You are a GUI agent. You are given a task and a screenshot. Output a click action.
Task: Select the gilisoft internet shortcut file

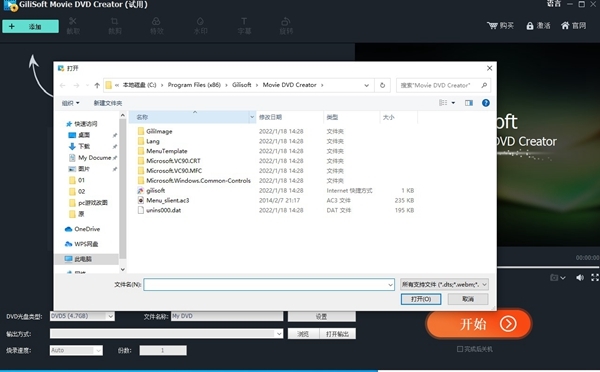coord(155,191)
